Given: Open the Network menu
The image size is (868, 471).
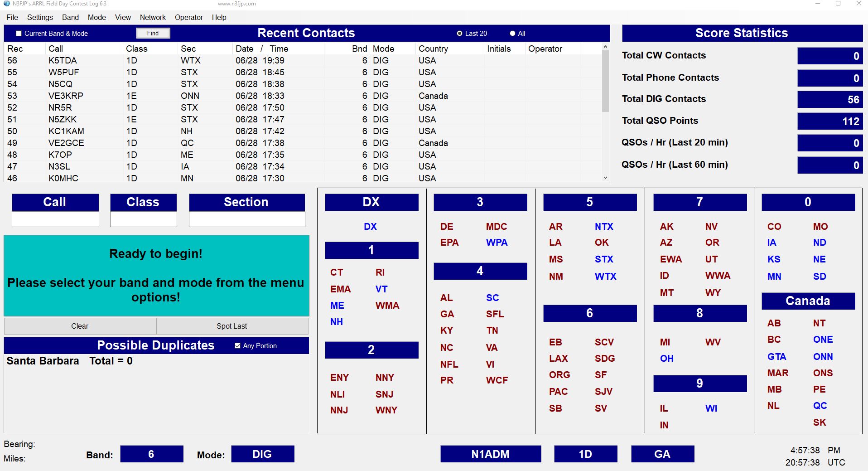Looking at the screenshot, I should click(153, 17).
